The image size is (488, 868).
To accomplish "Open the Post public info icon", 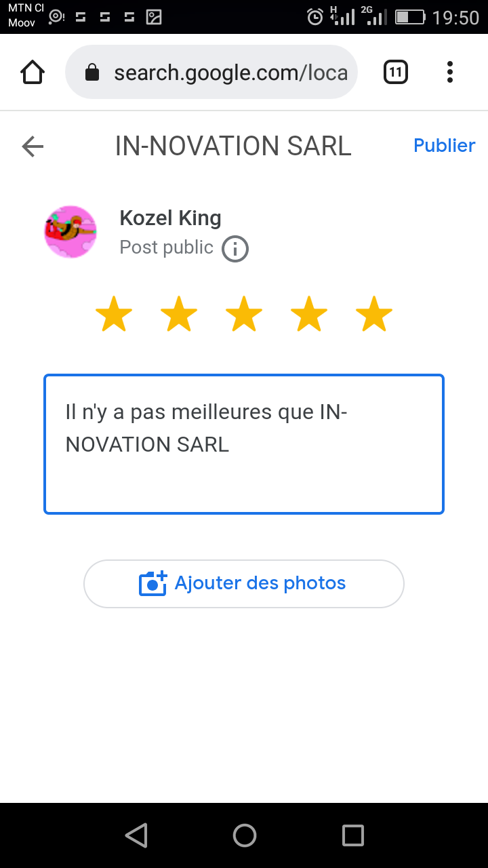I will click(x=235, y=249).
